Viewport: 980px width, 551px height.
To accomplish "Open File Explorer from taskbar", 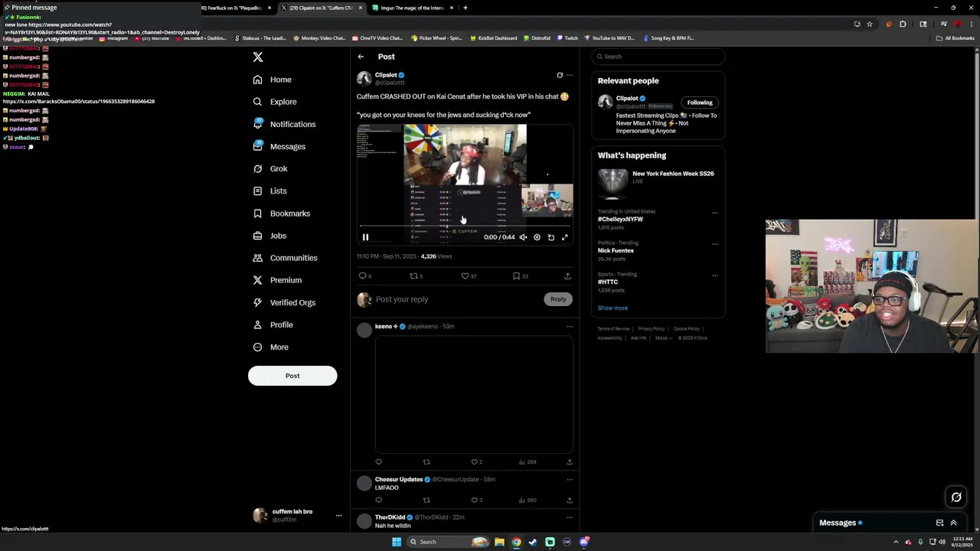I will [x=499, y=542].
